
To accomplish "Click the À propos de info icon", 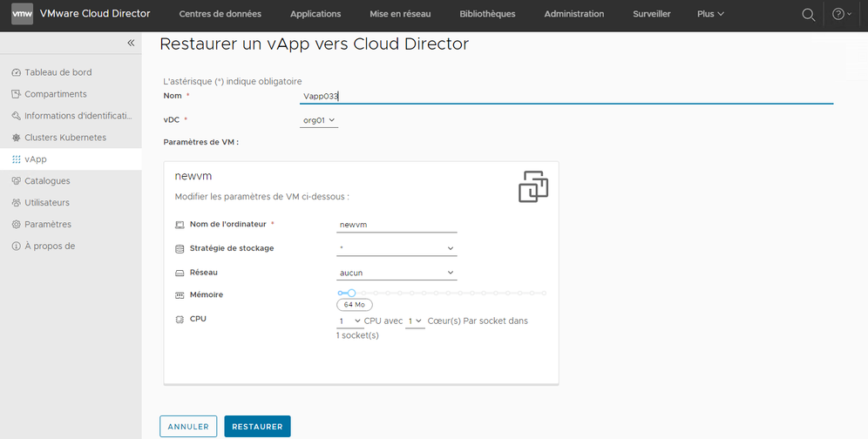I will (16, 247).
